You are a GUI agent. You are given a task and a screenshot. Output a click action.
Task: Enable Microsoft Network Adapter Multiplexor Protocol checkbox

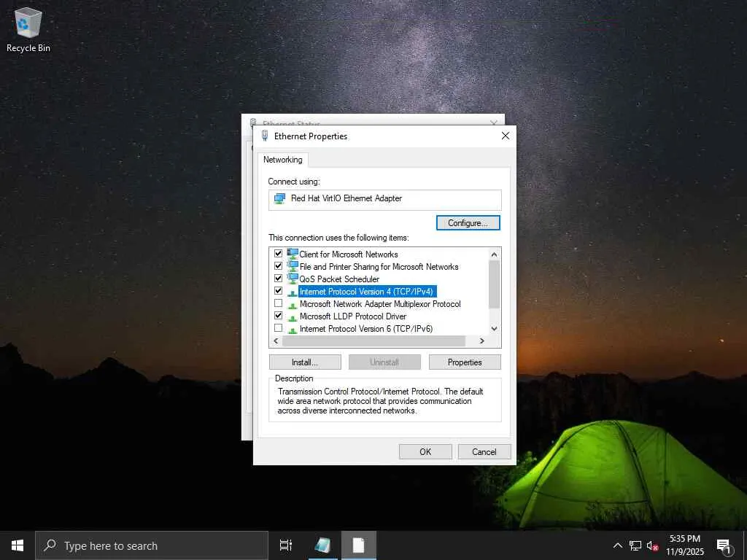(278, 303)
